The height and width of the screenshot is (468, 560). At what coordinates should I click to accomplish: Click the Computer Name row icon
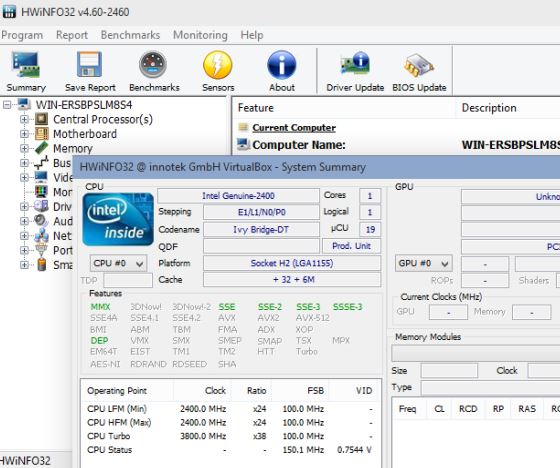point(243,145)
